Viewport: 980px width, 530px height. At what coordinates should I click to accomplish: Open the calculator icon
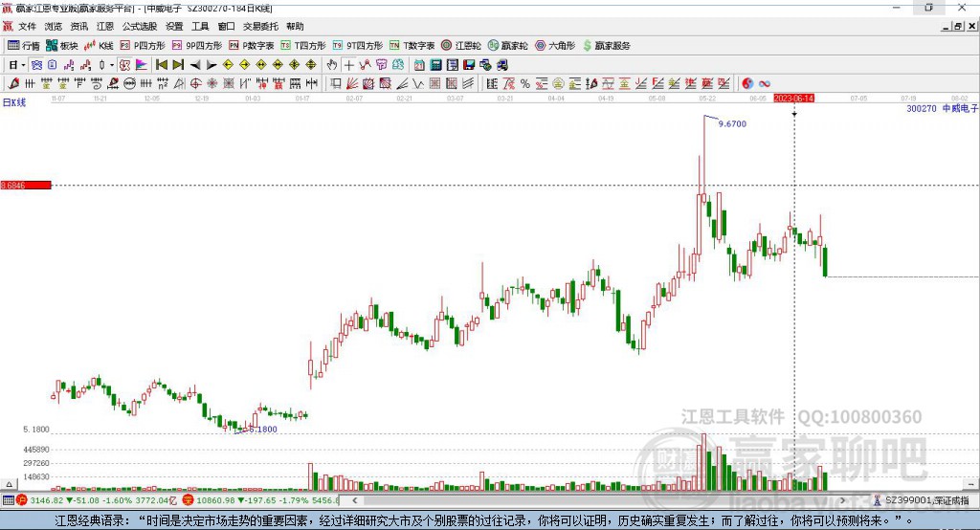(436, 65)
